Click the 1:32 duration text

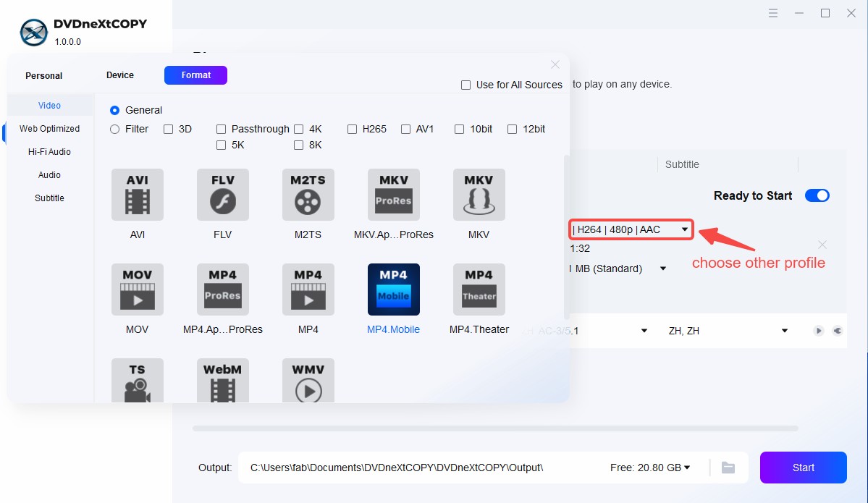point(580,248)
